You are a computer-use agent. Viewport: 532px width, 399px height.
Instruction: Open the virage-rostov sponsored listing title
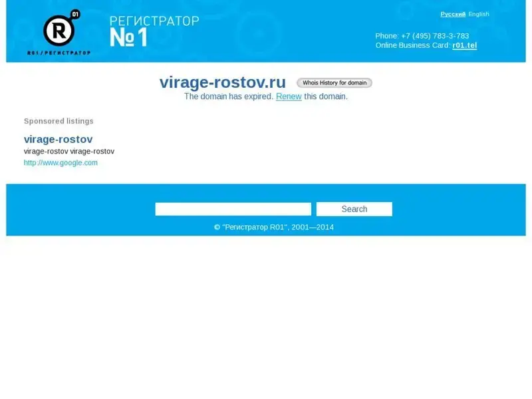(x=58, y=139)
